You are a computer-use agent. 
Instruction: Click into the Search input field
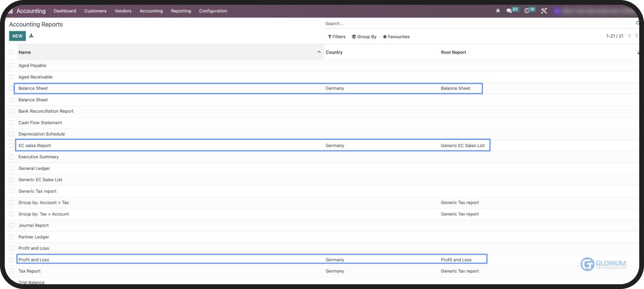coord(476,24)
